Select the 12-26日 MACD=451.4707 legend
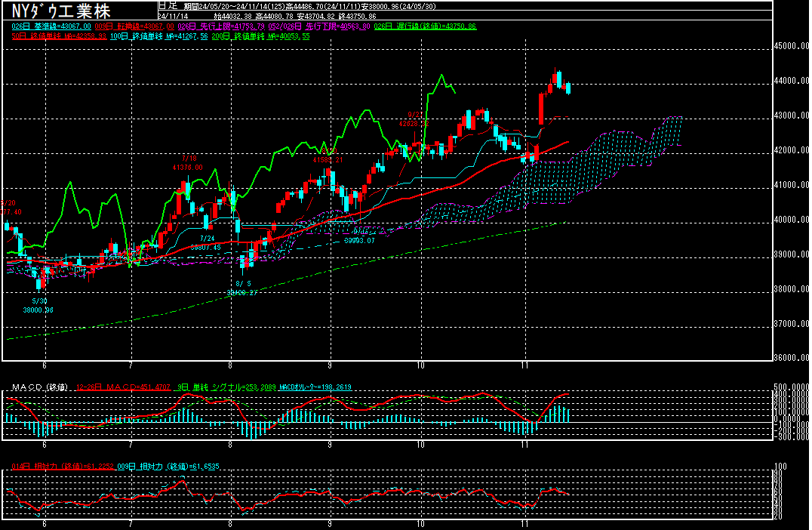The height and width of the screenshot is (530, 812). pos(123,387)
